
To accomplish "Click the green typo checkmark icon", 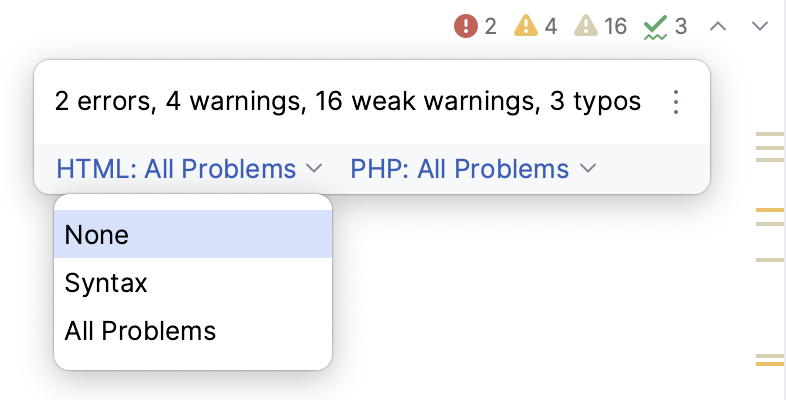I will point(655,26).
